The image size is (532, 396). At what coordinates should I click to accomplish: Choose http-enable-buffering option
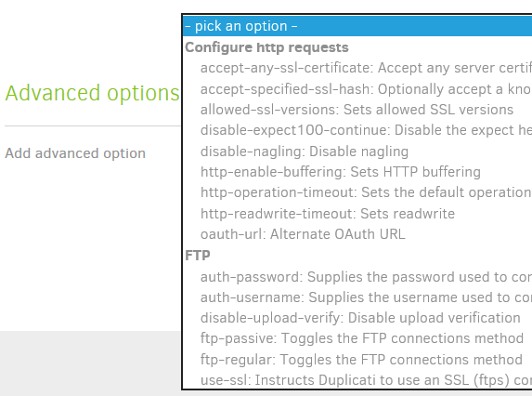(357, 172)
